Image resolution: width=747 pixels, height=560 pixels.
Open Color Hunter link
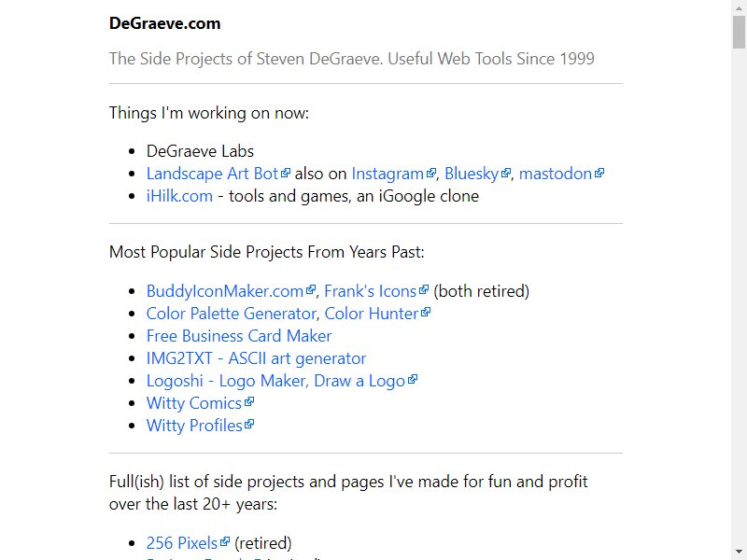tap(371, 314)
